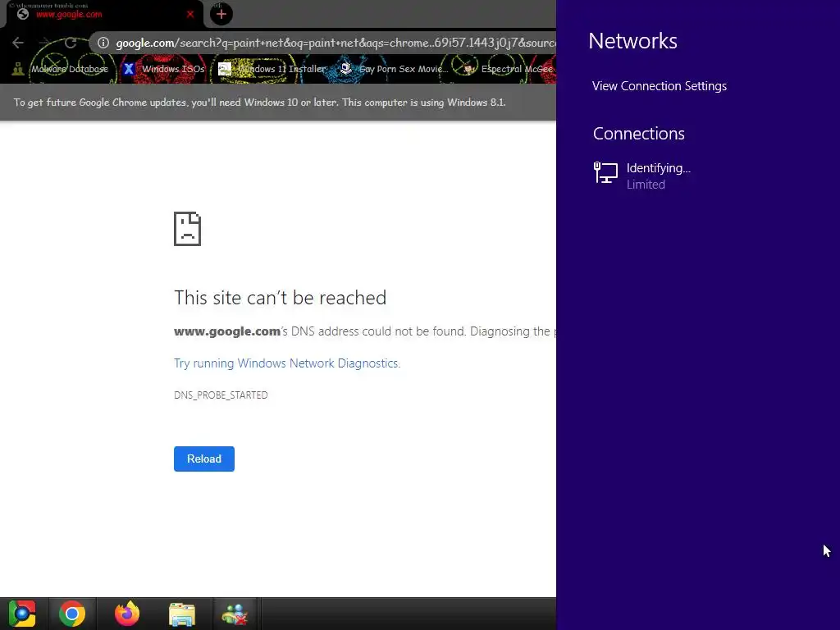Launch Firefox from taskbar
Viewport: 840px width, 630px height.
pyautogui.click(x=127, y=614)
